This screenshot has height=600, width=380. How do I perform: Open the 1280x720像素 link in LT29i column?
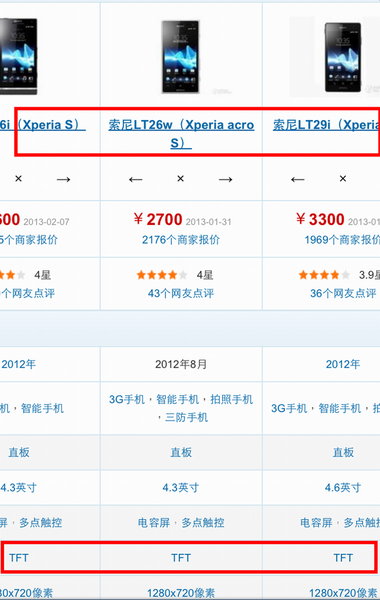coord(343,593)
